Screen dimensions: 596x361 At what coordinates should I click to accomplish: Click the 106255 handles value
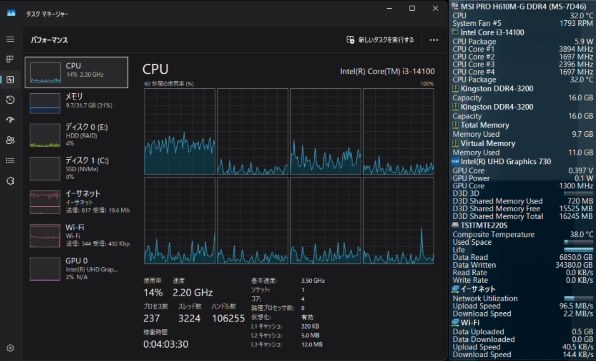(228, 318)
